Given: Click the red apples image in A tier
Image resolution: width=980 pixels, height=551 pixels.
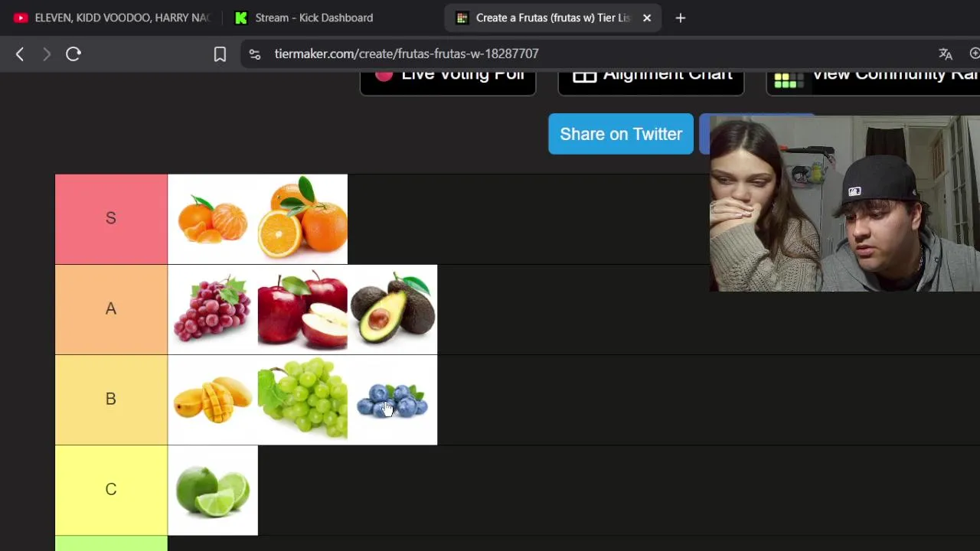Looking at the screenshot, I should tap(302, 309).
